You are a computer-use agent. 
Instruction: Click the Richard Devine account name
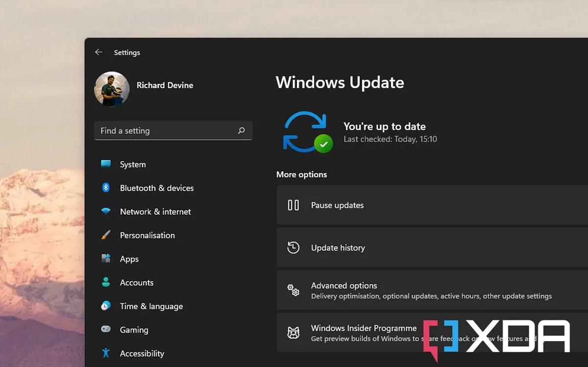165,85
